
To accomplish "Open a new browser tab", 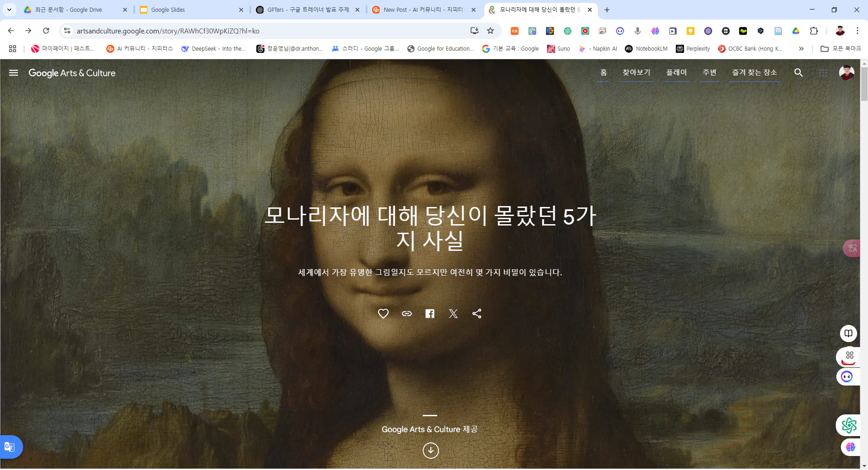I will pyautogui.click(x=607, y=9).
